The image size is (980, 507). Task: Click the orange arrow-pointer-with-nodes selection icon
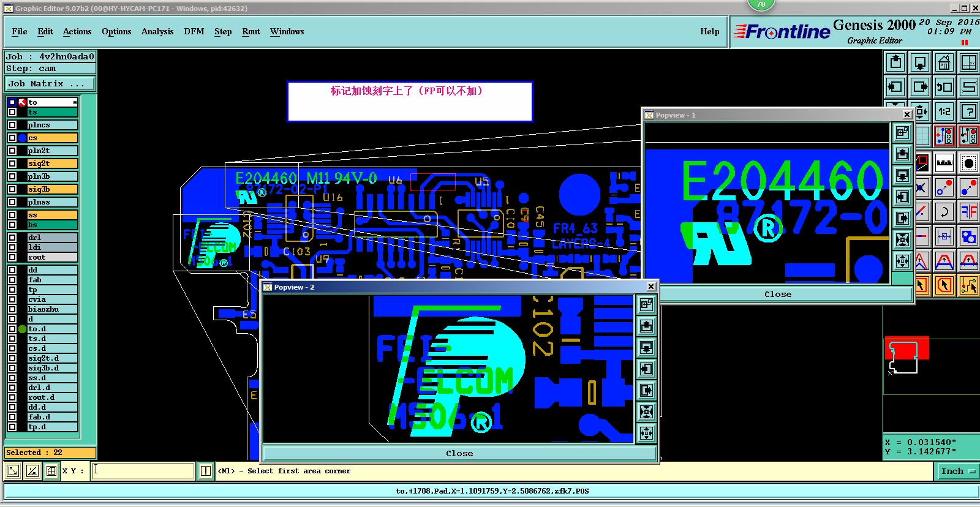pos(969,285)
